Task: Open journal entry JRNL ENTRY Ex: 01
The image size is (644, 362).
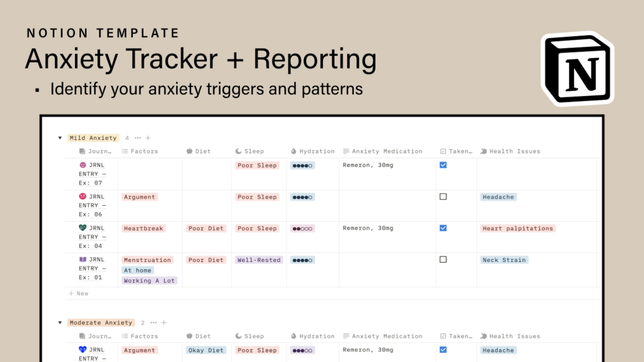Action: (x=93, y=268)
